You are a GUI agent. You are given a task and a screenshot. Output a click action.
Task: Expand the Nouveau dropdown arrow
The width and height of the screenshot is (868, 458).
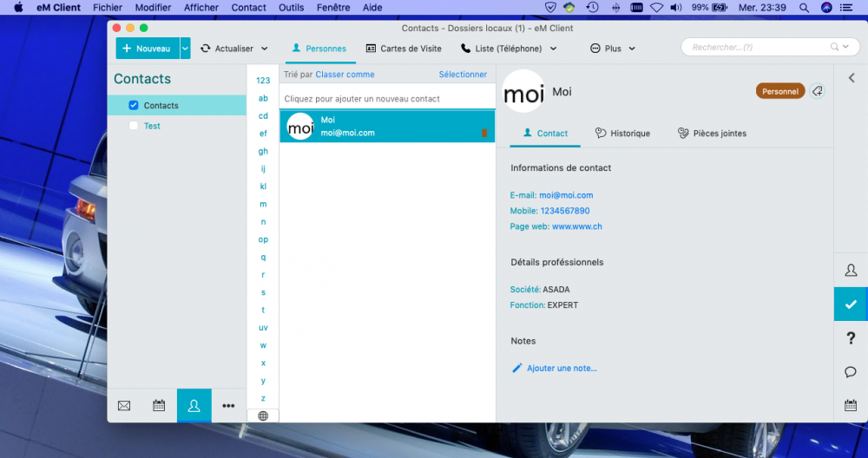click(x=185, y=49)
